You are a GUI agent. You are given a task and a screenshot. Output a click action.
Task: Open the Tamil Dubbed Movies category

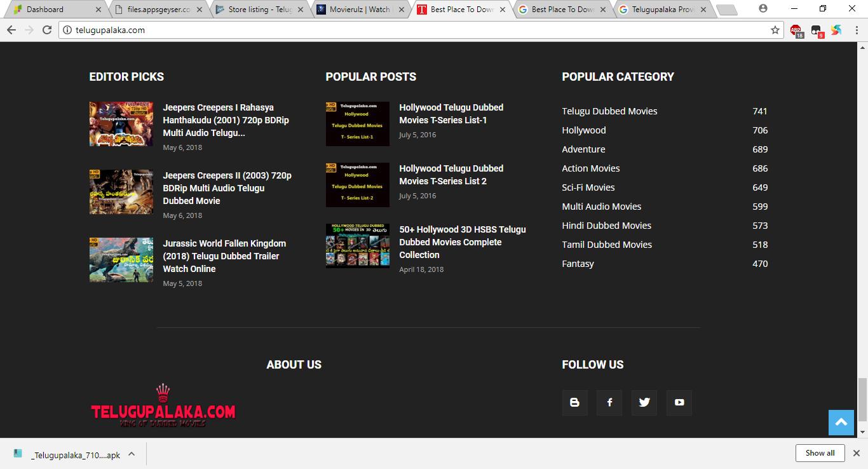click(x=607, y=245)
